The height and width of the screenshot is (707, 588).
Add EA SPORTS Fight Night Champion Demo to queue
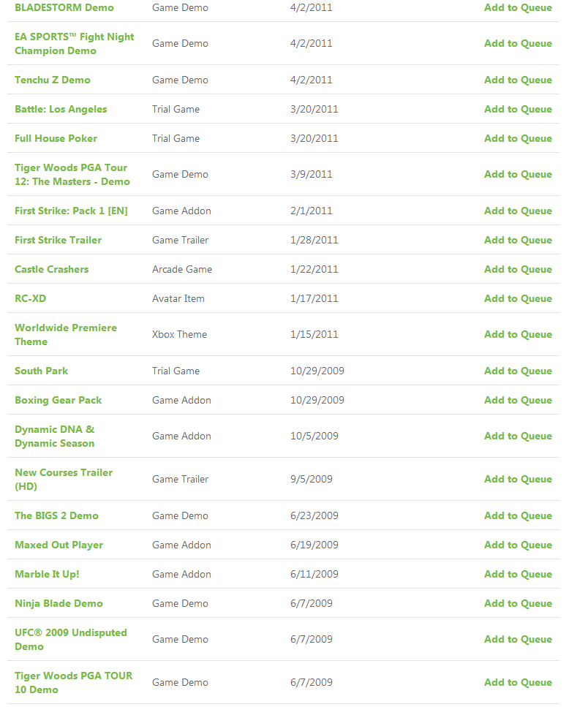pyautogui.click(x=518, y=44)
